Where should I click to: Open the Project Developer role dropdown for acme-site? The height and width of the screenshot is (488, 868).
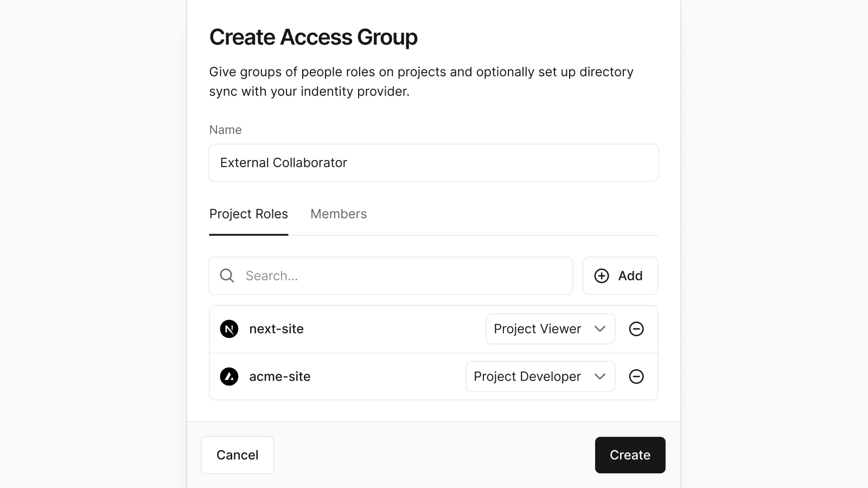click(540, 376)
